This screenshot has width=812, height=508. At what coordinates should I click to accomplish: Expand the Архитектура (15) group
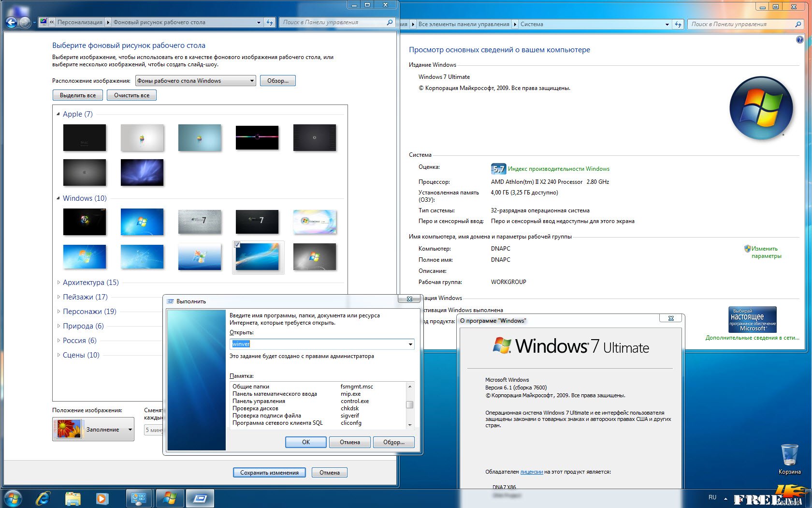[x=58, y=283]
